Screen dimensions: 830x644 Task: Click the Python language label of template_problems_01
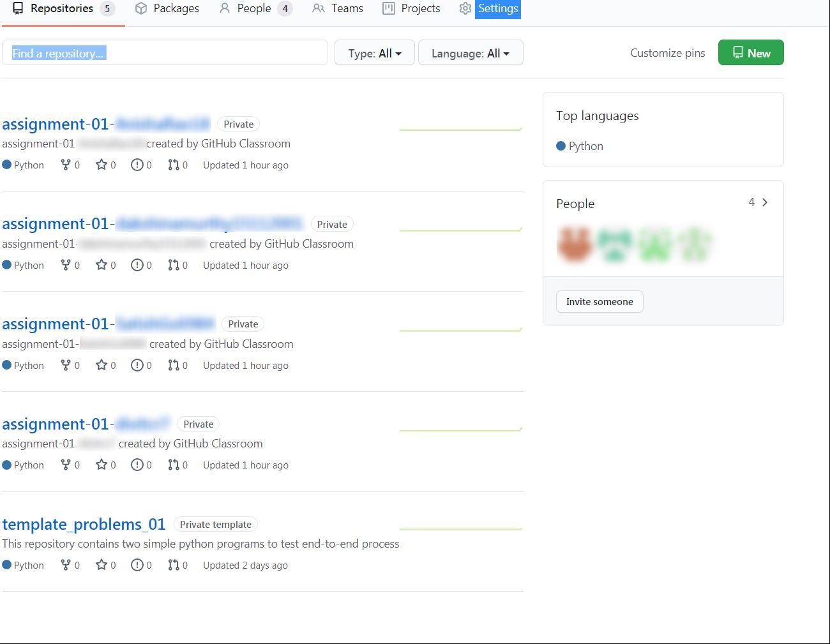pyautogui.click(x=29, y=565)
